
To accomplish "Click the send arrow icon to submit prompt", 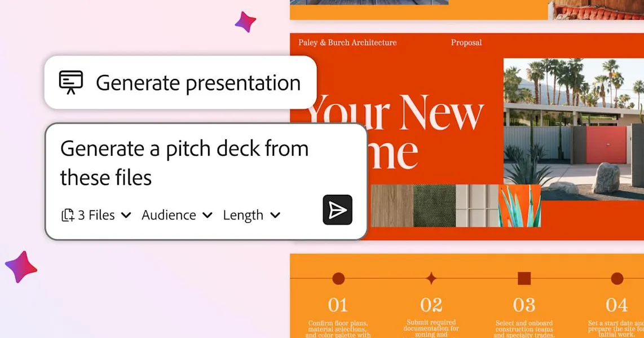I will pos(337,210).
